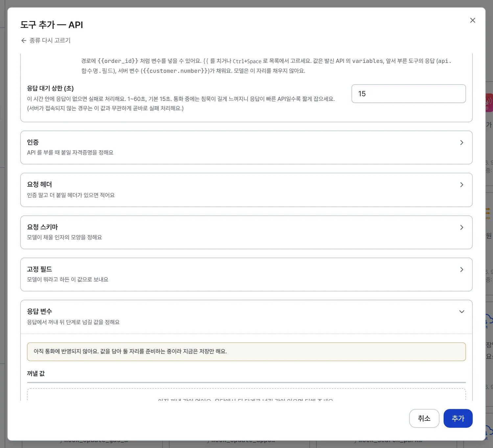Click description API 를 부를 때 붙일 자격증명을 정해요
This screenshot has width=493, height=448.
pyautogui.click(x=70, y=152)
